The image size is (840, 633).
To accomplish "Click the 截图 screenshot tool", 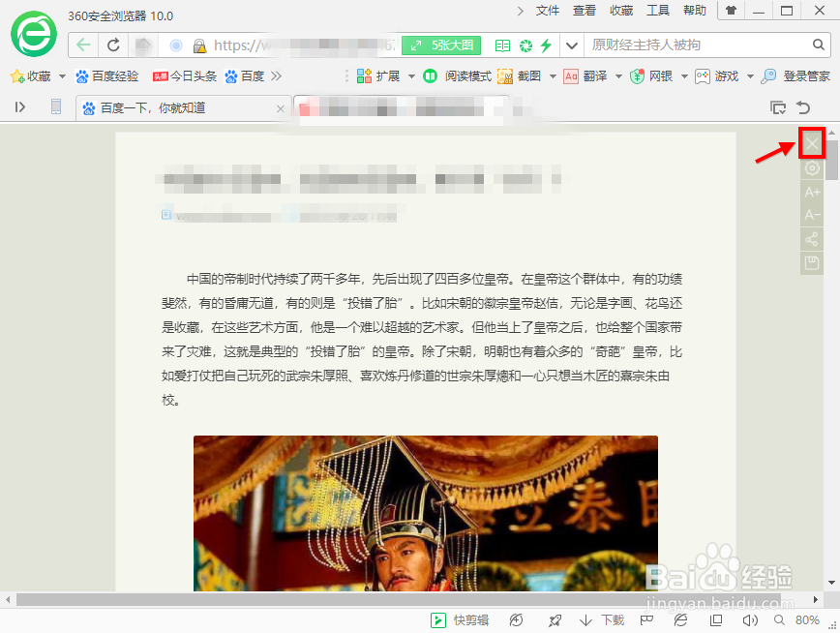I will click(x=519, y=76).
